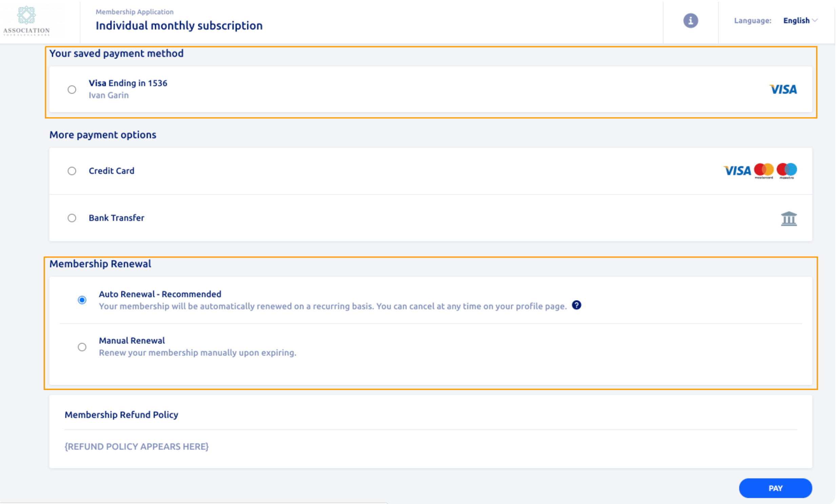Screen dimensions: 838x504
Task: Choose the Credit Card payment option
Action: click(72, 171)
